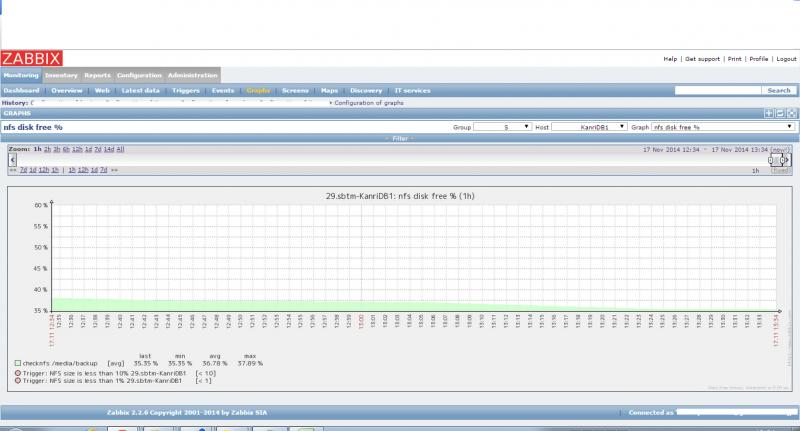The image size is (800, 431).
Task: Click the search text field
Action: [x=718, y=90]
